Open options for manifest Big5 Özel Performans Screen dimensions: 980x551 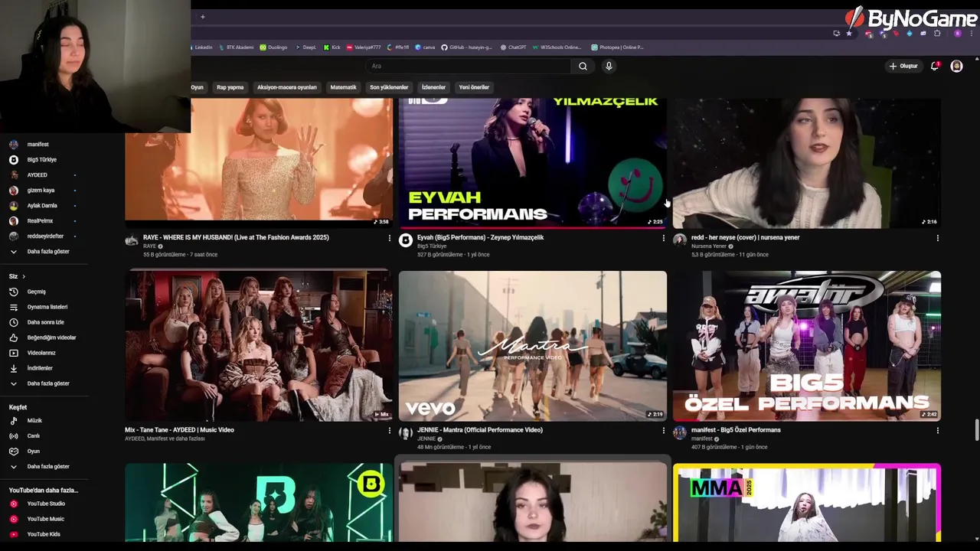tap(937, 430)
